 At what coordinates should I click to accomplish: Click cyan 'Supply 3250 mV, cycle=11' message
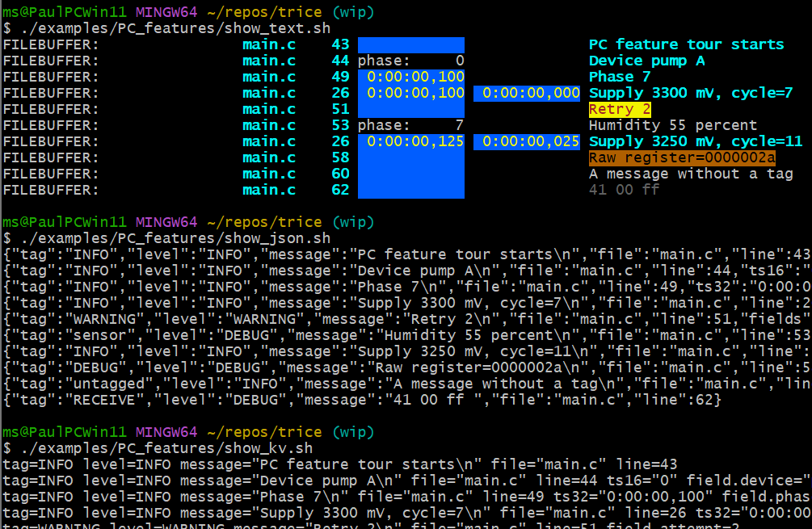pos(696,141)
